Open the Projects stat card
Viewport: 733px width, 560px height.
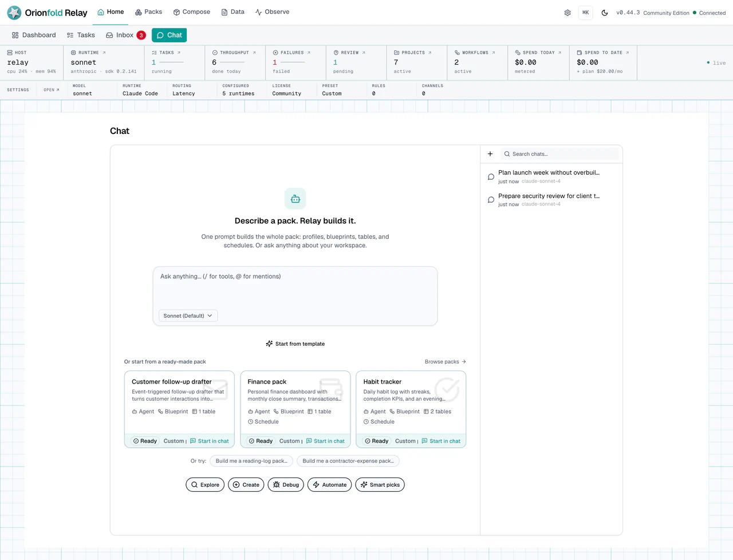click(x=417, y=62)
